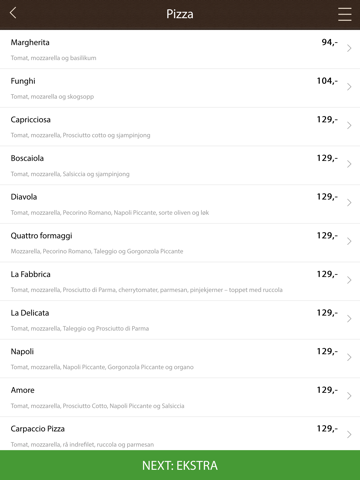Screen dimensions: 360x480
Task: Tap the arrow beside Boscaiola
Action: pyautogui.click(x=349, y=164)
